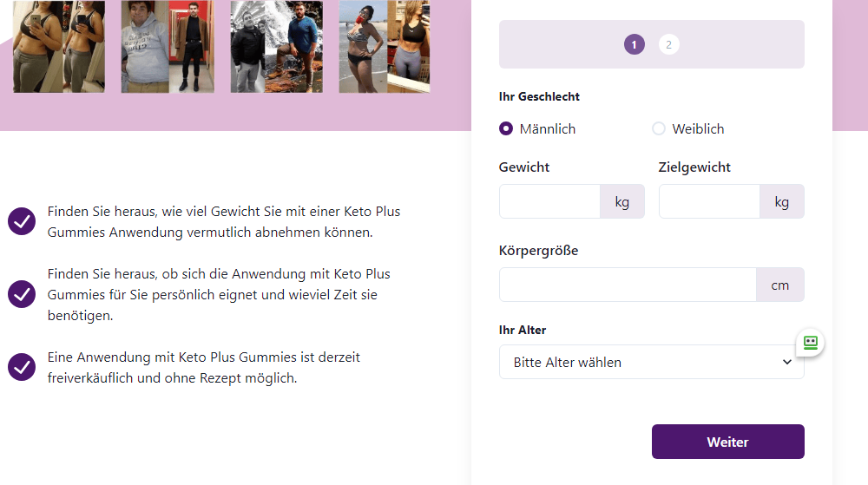Click the Weiter button
Screen dimensions: 868x485
point(727,442)
